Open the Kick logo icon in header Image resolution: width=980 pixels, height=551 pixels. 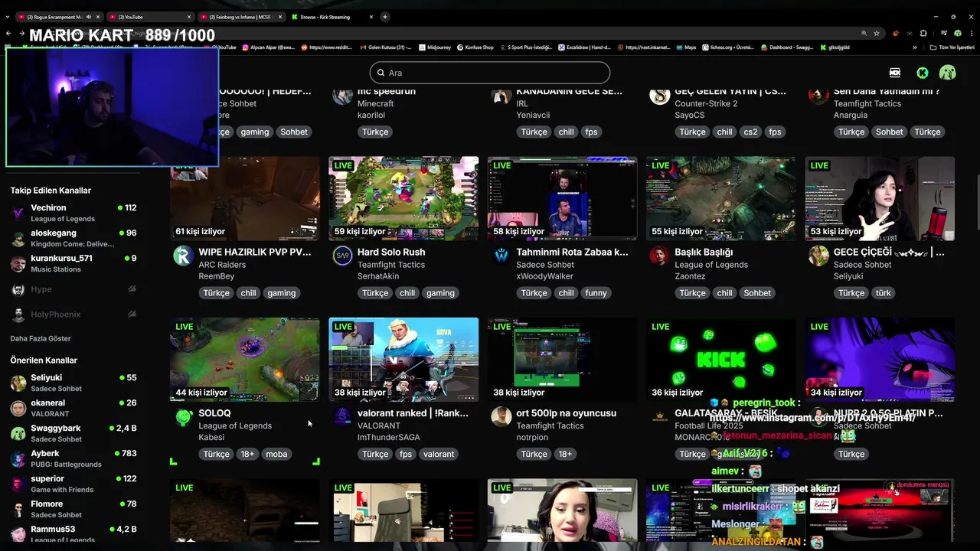(x=922, y=73)
